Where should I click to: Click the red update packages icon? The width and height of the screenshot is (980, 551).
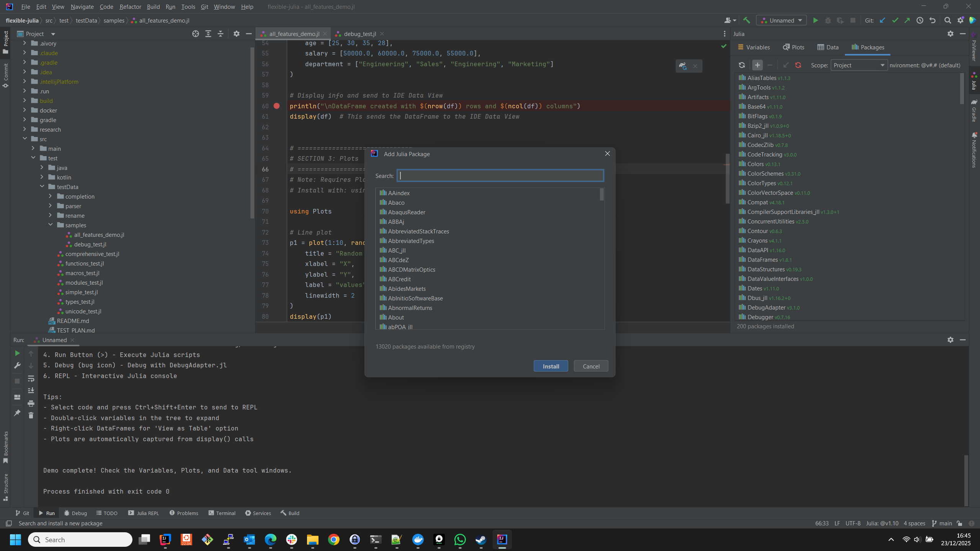(x=798, y=65)
